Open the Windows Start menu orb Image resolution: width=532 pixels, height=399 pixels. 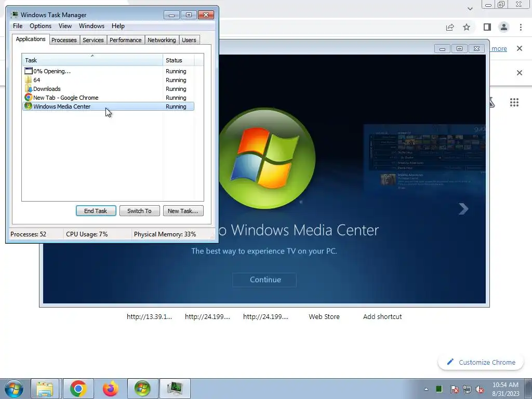pos(14,389)
